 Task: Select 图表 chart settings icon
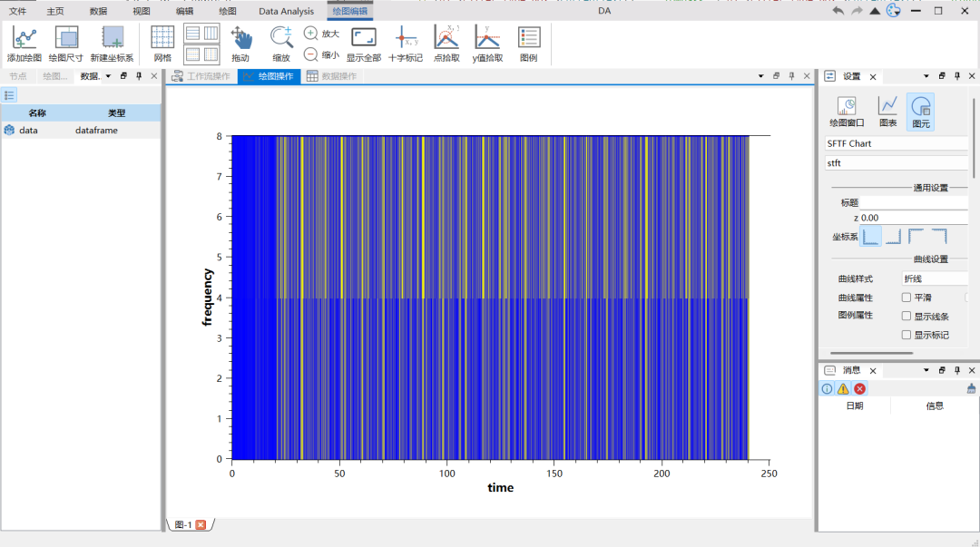click(888, 112)
